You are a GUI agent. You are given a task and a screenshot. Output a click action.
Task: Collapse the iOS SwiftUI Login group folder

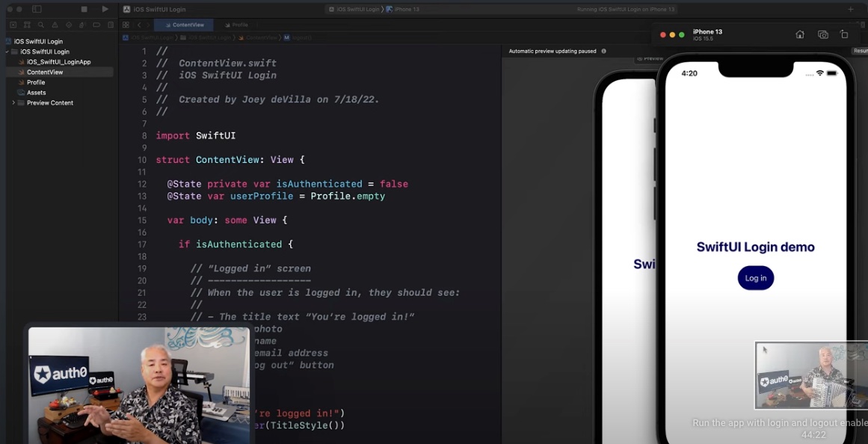pos(7,52)
